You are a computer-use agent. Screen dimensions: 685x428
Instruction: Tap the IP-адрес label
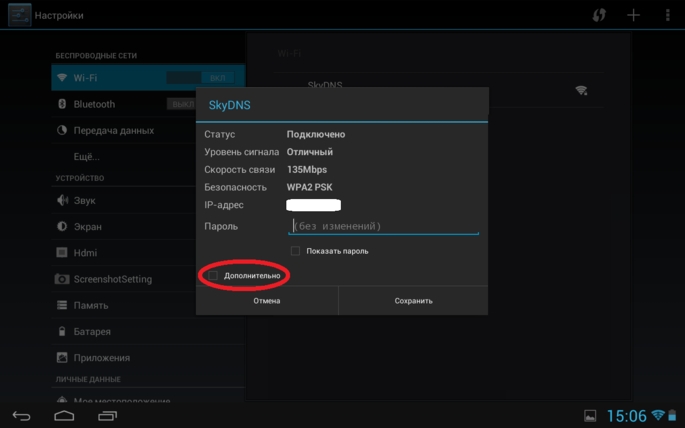coord(224,205)
